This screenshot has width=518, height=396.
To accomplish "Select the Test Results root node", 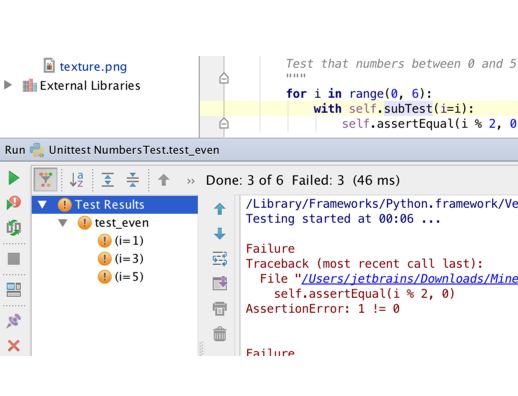I will pyautogui.click(x=115, y=205).
